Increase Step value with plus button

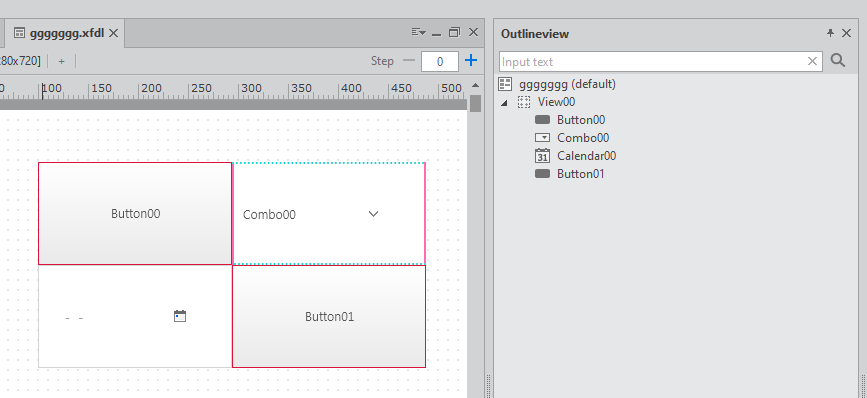pyautogui.click(x=471, y=60)
